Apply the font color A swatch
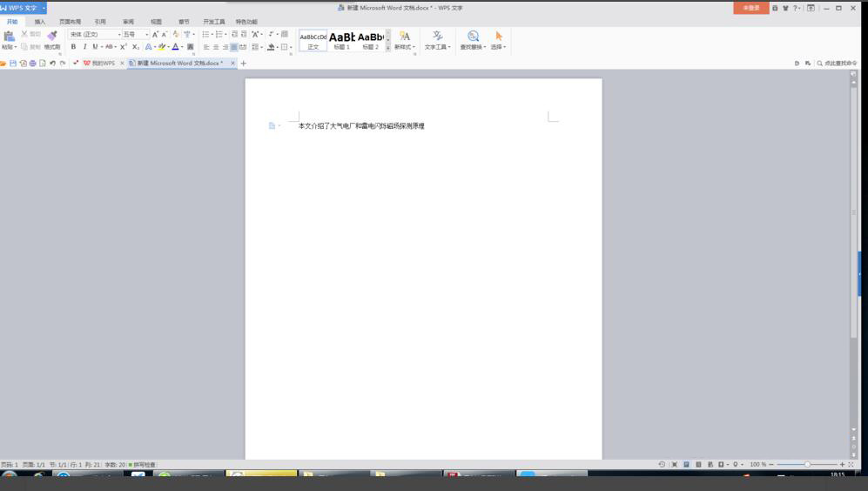Screen dimensions: 868x491 click(176, 47)
